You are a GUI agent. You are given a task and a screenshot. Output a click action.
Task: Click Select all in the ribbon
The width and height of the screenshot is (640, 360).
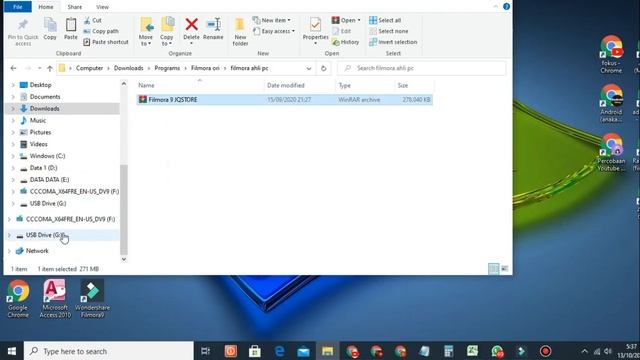click(x=385, y=20)
